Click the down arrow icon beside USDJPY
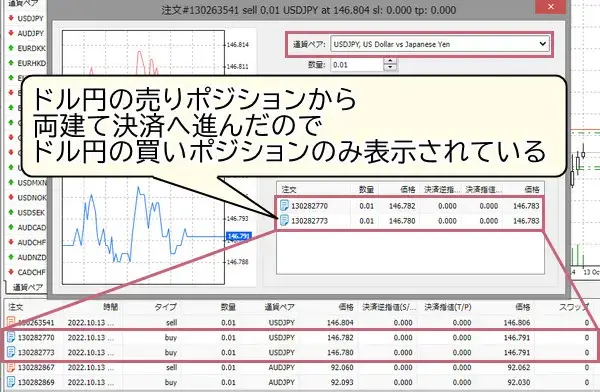 pos(11,18)
